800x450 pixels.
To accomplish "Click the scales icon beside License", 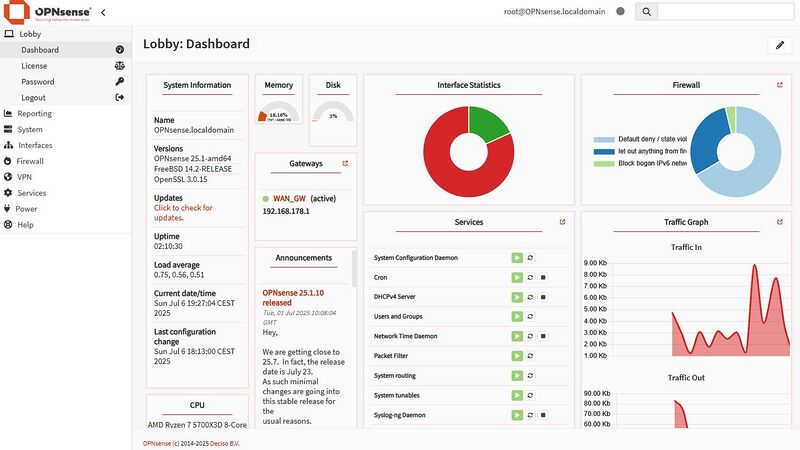I will coord(119,65).
